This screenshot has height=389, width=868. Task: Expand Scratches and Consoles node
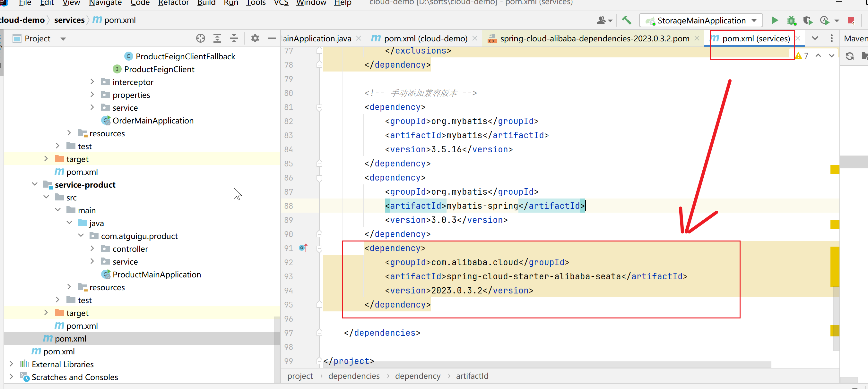[x=11, y=376]
